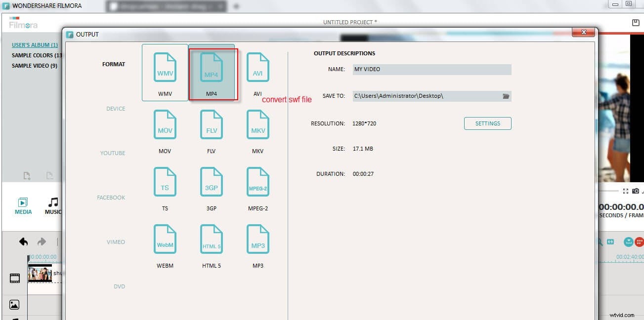Open the folder icon beside the Save To path
Screen dimensions: 644x320
pos(506,96)
